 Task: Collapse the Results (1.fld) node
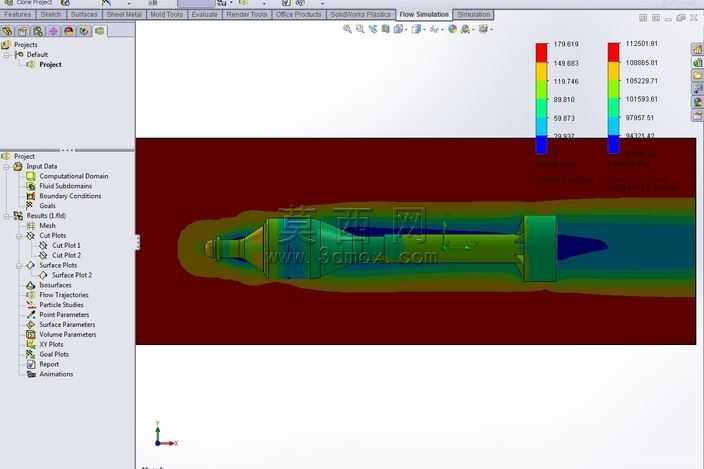(7, 216)
